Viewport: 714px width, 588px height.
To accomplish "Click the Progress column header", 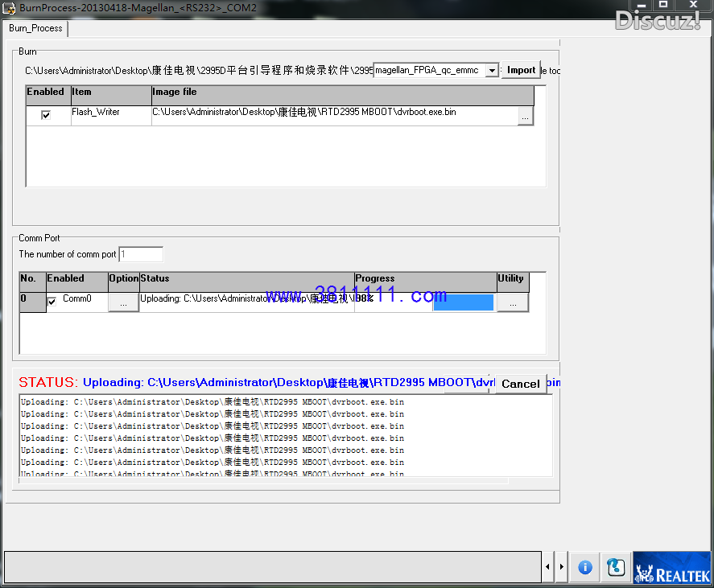I will [x=425, y=282].
